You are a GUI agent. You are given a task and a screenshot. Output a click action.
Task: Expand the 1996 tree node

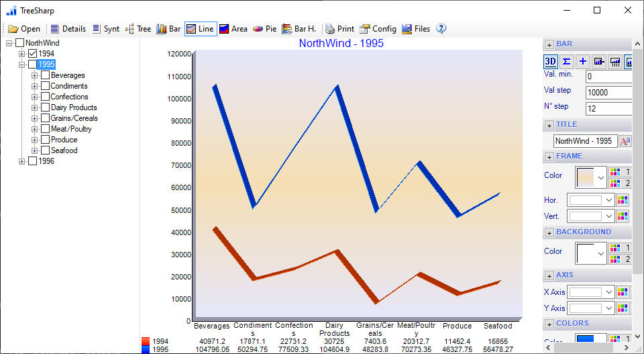pos(21,162)
